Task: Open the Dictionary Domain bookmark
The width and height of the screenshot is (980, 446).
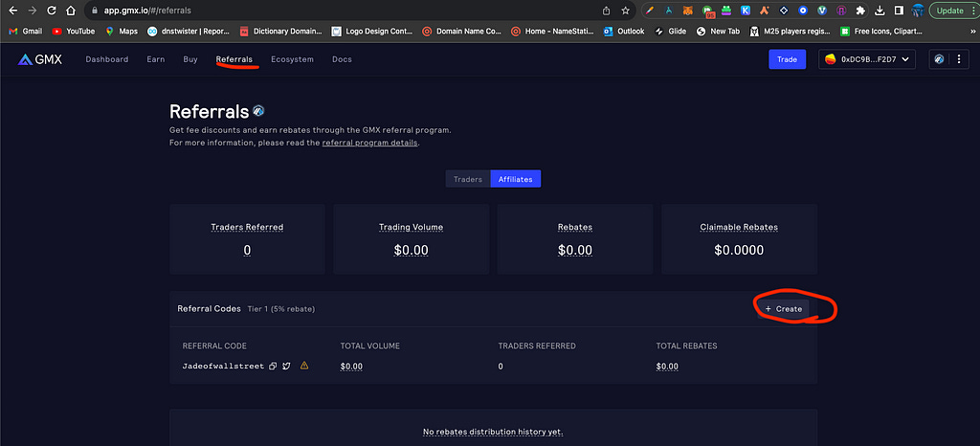Action: 280,31
